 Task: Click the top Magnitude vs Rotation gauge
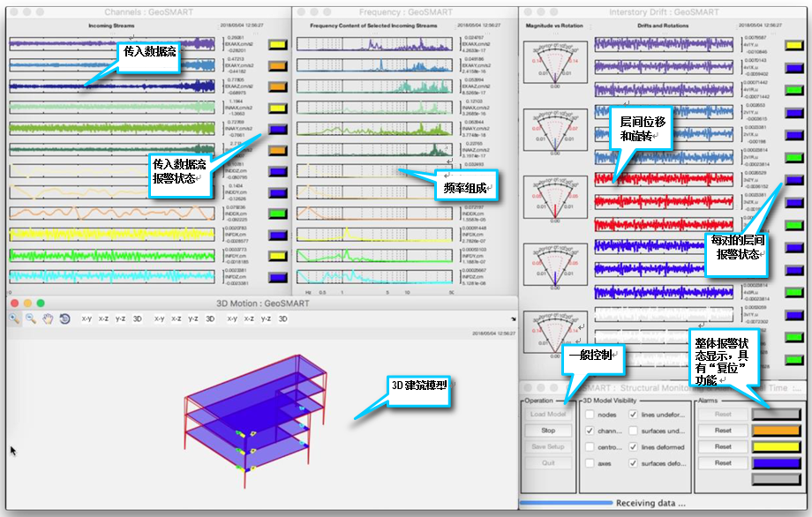tap(554, 64)
